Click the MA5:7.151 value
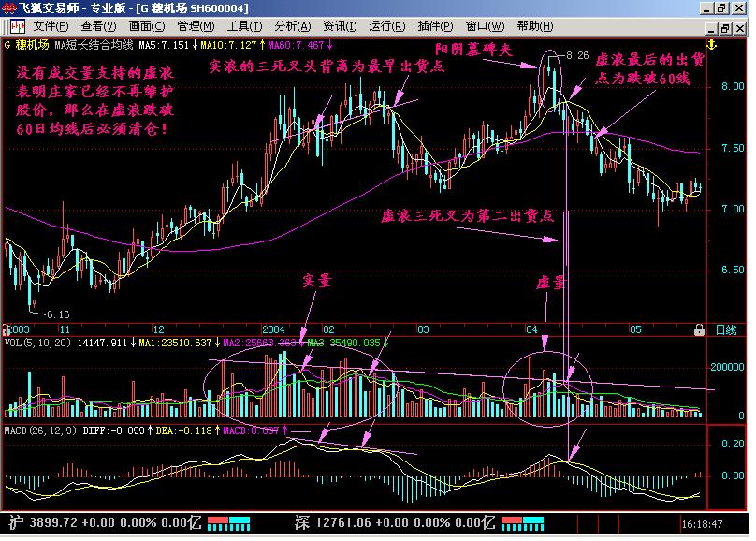The image size is (756, 541). point(164,45)
